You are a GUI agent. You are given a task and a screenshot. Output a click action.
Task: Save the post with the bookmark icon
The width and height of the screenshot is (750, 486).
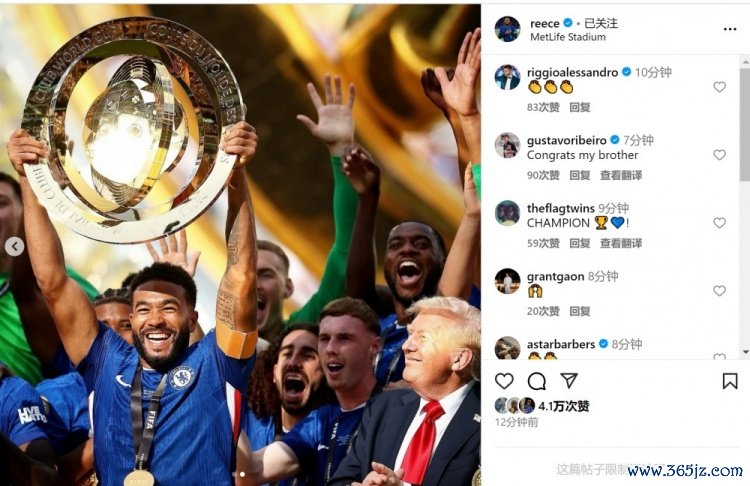click(x=730, y=381)
